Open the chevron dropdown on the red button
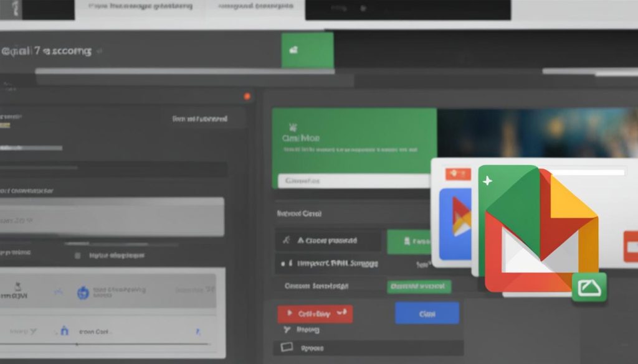638x364 pixels. click(x=342, y=312)
